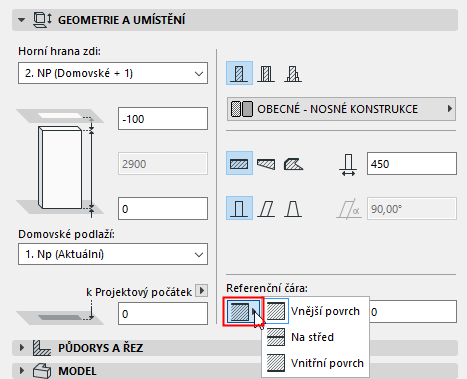This screenshot has height=379, width=467.
Task: Select basic wall structure icon
Action: tap(239, 73)
